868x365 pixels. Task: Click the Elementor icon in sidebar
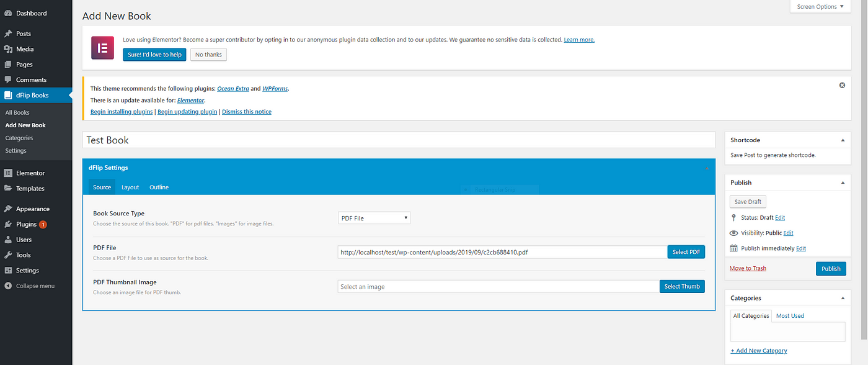click(8, 173)
